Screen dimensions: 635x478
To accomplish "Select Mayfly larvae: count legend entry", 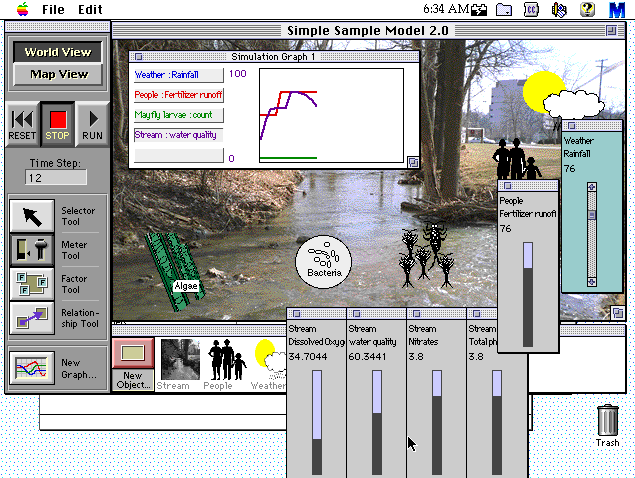I will pyautogui.click(x=178, y=115).
